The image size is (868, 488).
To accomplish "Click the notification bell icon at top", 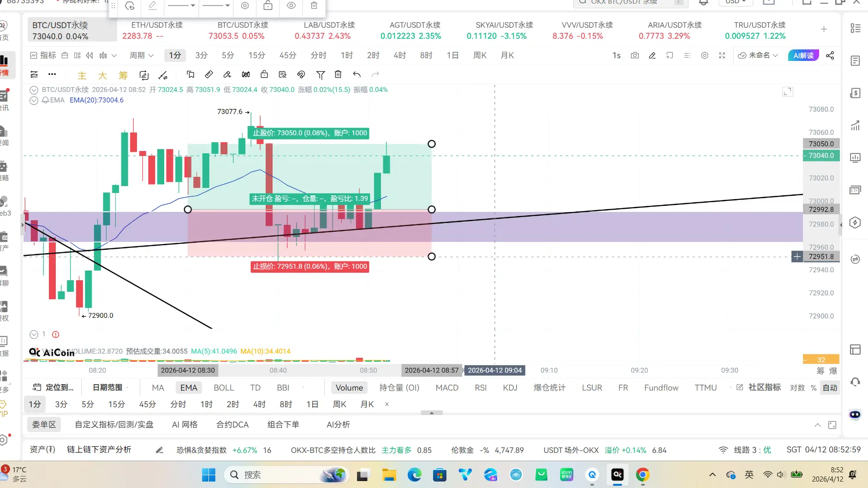I will tap(703, 2).
